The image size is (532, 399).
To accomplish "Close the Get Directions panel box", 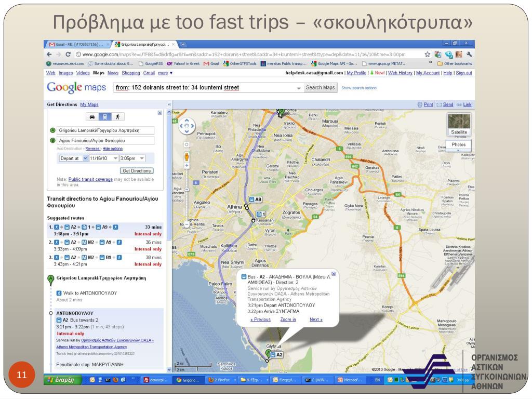I will click(x=160, y=113).
